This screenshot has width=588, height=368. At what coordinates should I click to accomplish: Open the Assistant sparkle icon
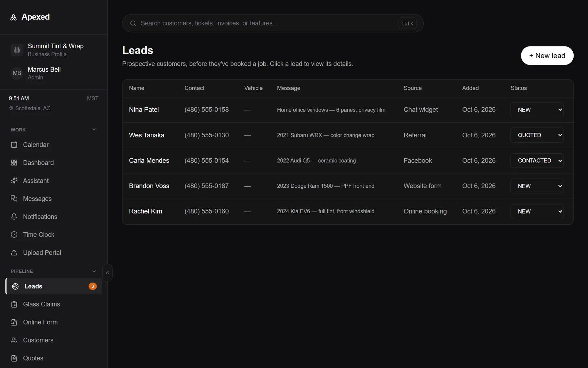coord(14,181)
